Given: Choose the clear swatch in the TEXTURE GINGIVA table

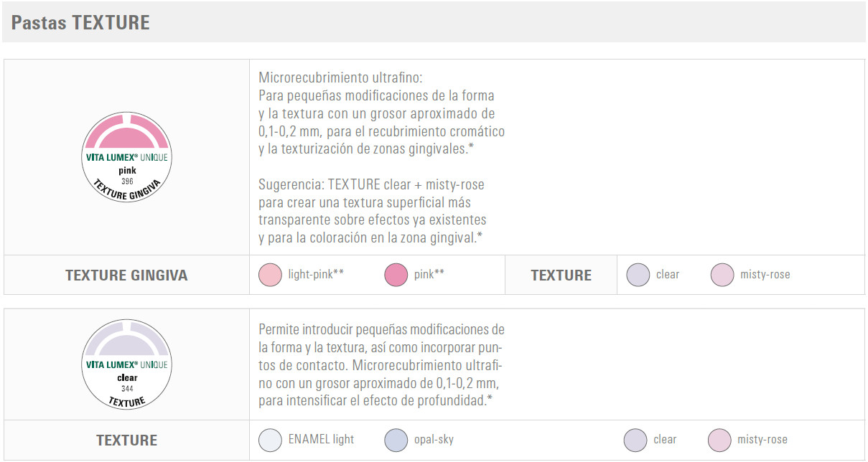Looking at the screenshot, I should (x=638, y=275).
